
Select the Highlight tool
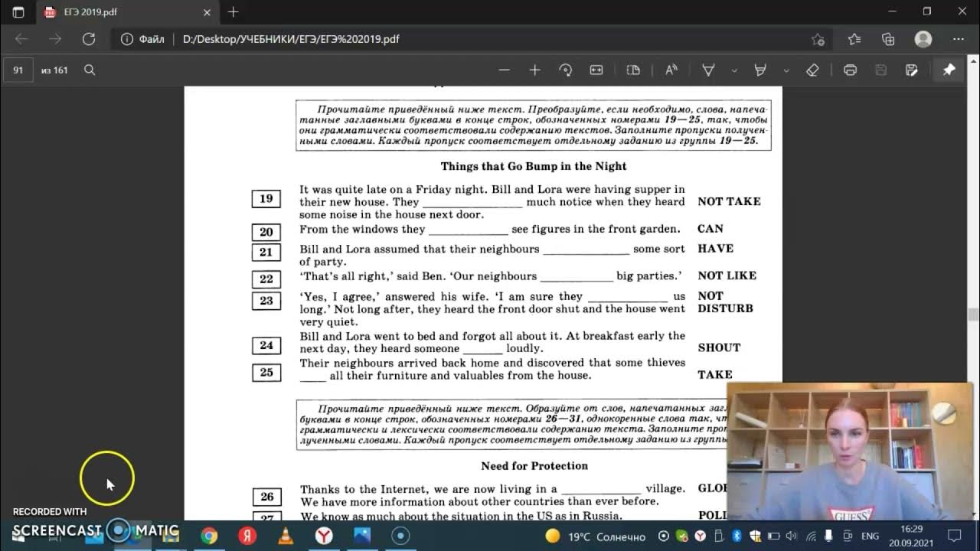(x=760, y=70)
